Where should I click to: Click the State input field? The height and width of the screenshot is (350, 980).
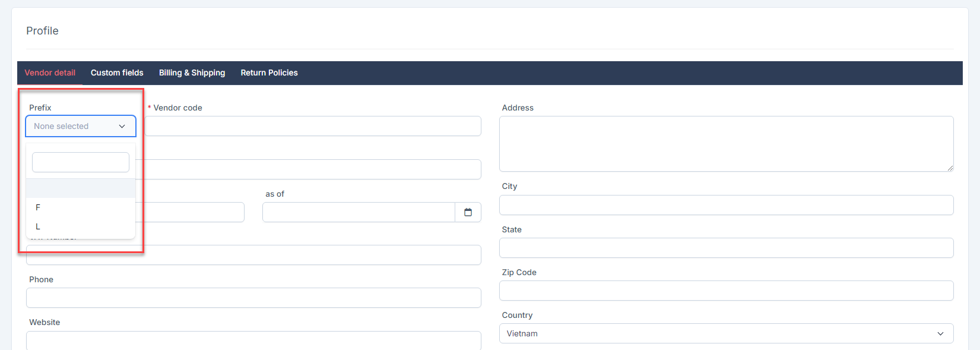[726, 248]
